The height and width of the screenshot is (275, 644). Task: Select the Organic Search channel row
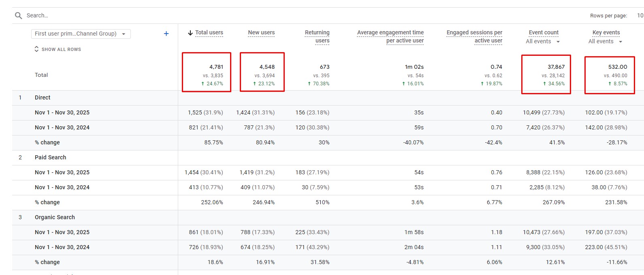click(55, 217)
